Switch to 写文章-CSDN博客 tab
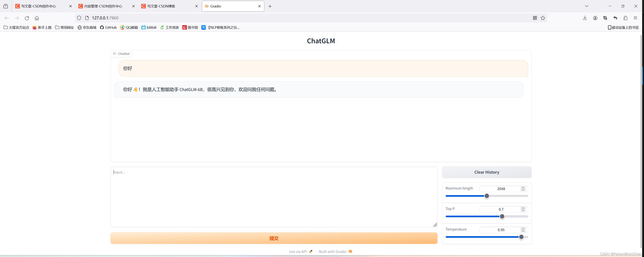The image size is (644, 257). [169, 6]
